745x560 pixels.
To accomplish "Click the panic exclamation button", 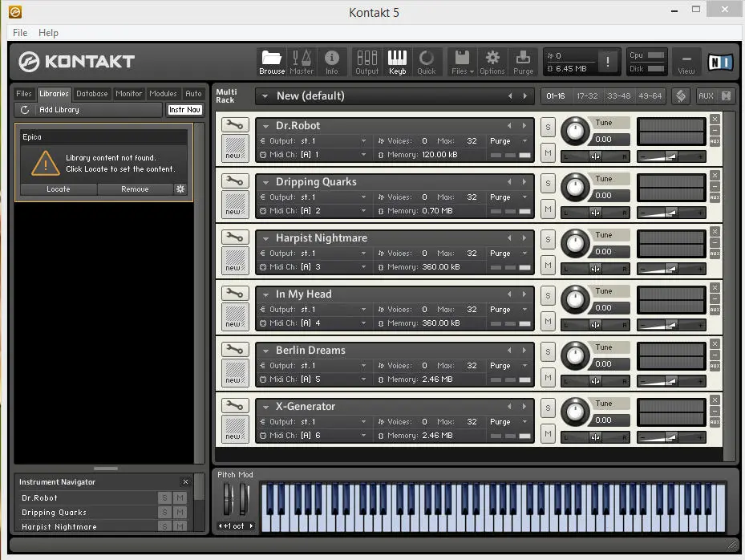I will click(x=607, y=62).
